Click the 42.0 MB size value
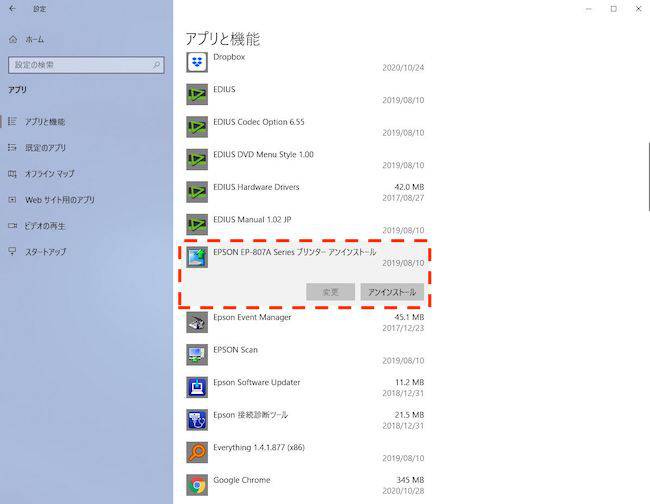This screenshot has height=504, width=650. pyautogui.click(x=409, y=187)
